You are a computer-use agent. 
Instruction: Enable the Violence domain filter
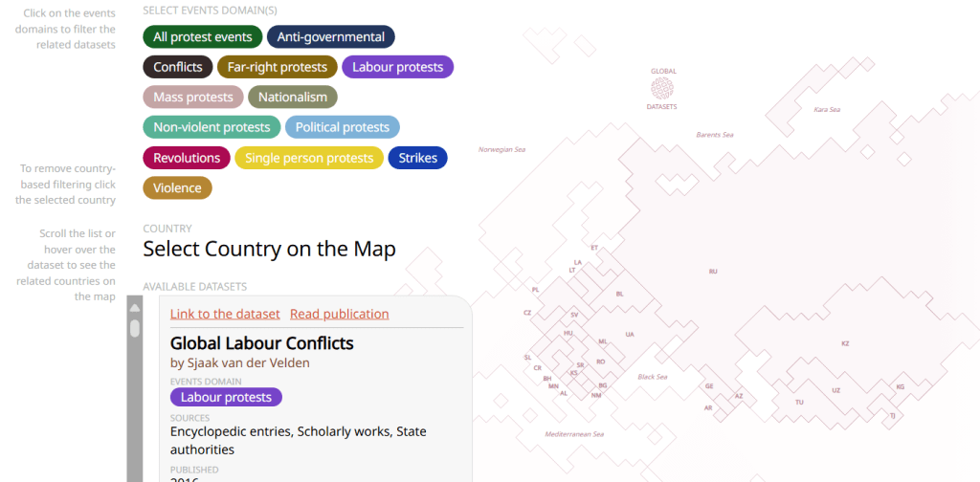[x=177, y=187]
